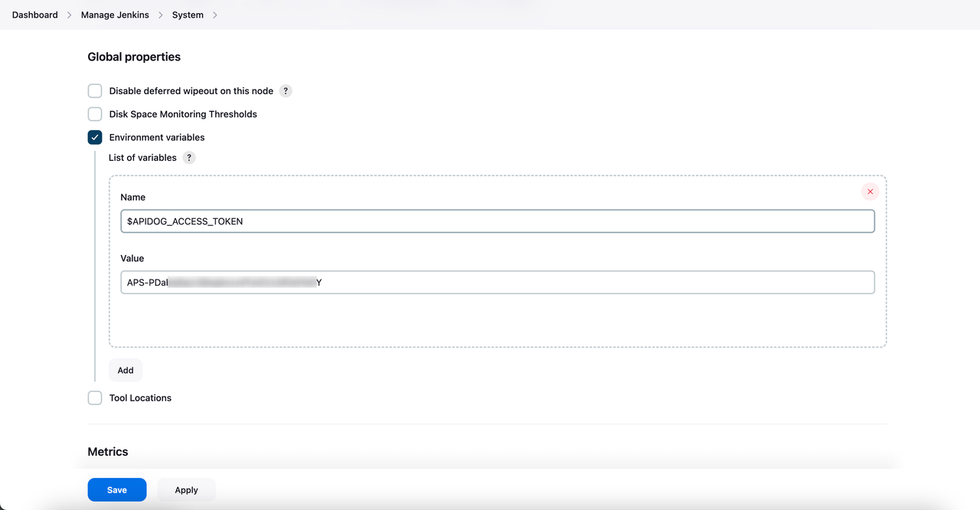The width and height of the screenshot is (980, 510).
Task: Apply the configuration changes
Action: [186, 490]
